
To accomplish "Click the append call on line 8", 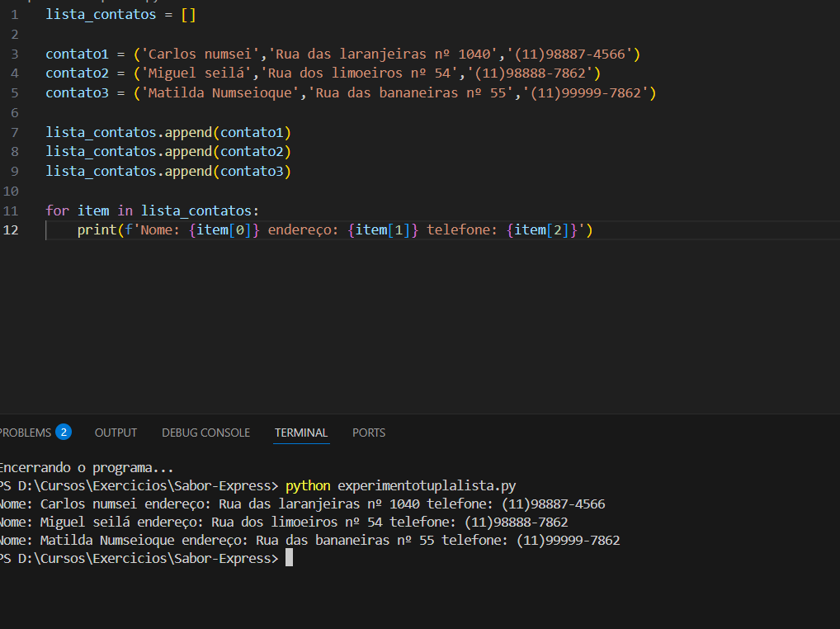I will [x=187, y=152].
